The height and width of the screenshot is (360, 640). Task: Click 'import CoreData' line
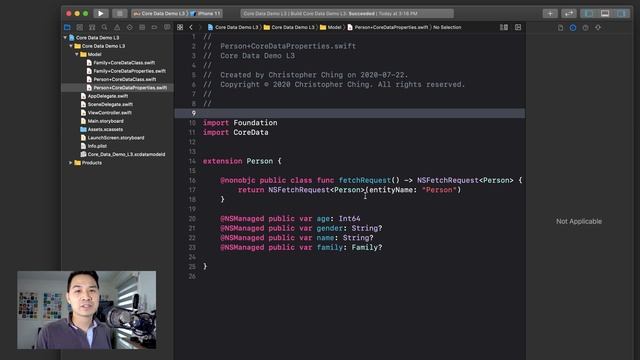pos(236,133)
